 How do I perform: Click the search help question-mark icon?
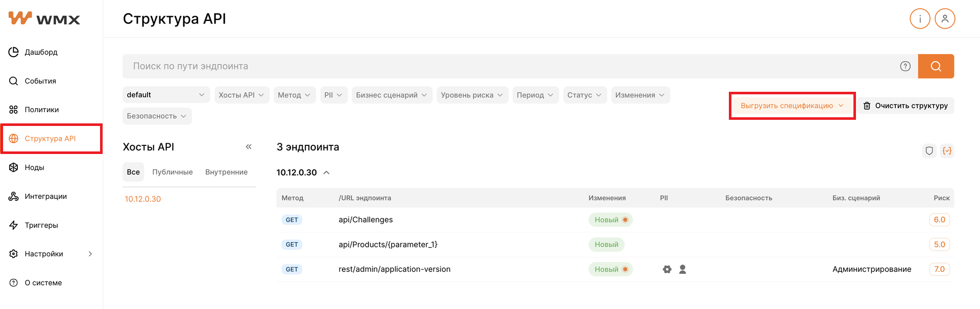click(x=905, y=66)
